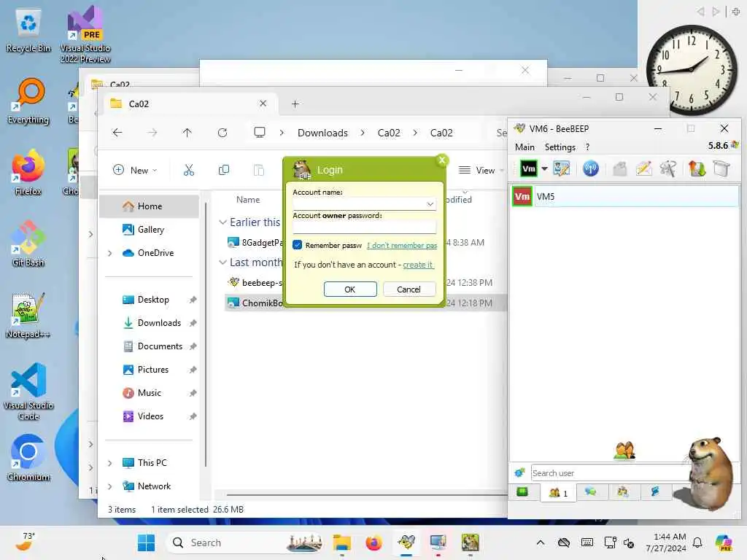
Task: Collapse the Last month group
Action: pyautogui.click(x=222, y=262)
